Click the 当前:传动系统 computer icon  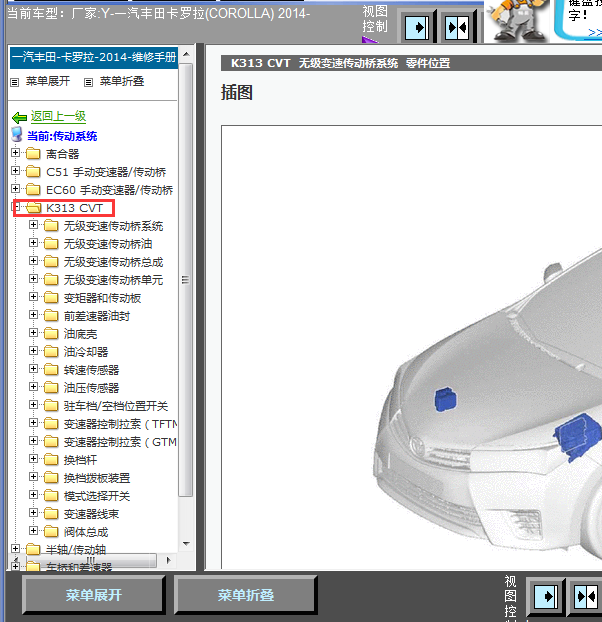(17, 135)
